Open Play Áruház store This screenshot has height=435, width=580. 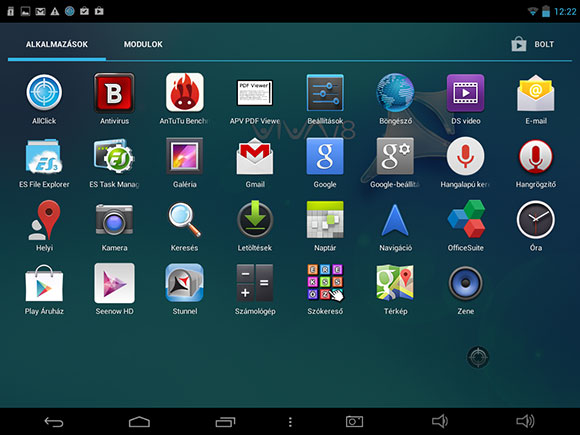44,283
